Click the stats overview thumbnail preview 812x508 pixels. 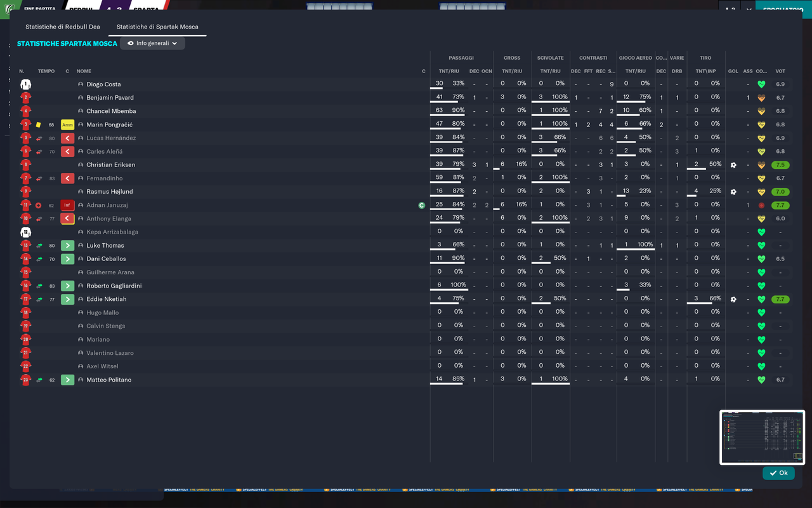coord(762,438)
